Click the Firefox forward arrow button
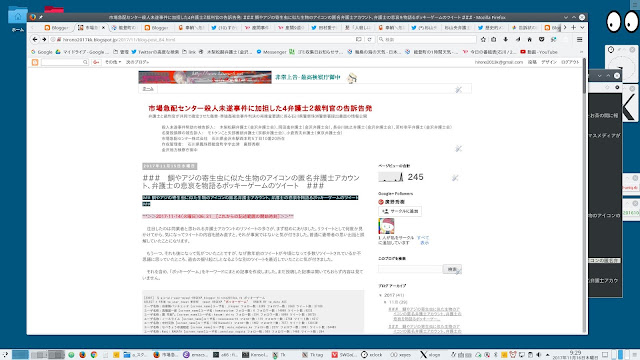The height and width of the screenshot is (360, 640). click(x=44, y=40)
